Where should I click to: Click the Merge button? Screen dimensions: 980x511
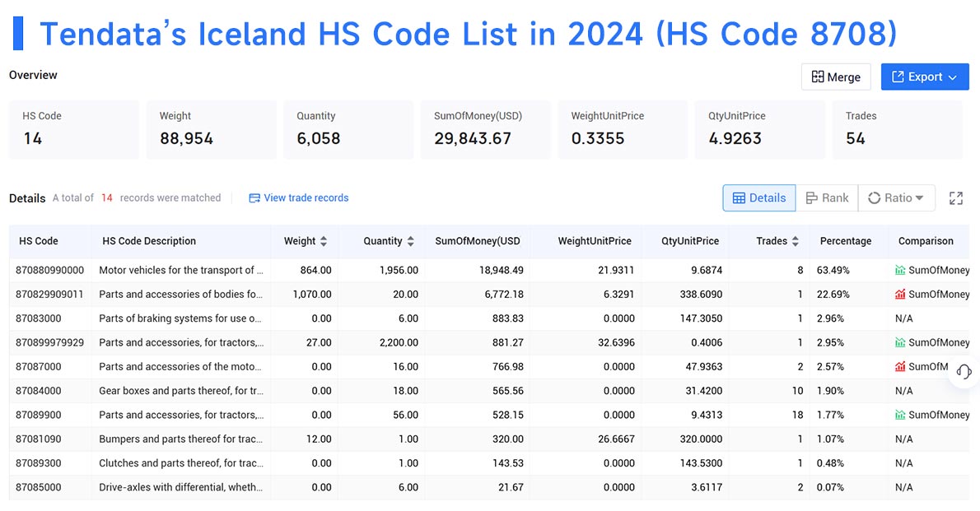(x=836, y=77)
